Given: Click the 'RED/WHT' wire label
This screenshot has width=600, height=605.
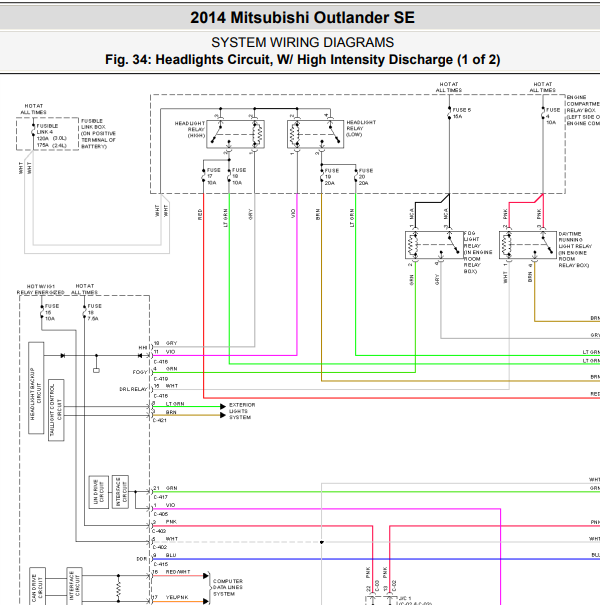Looking at the screenshot, I should pyautogui.click(x=178, y=572).
